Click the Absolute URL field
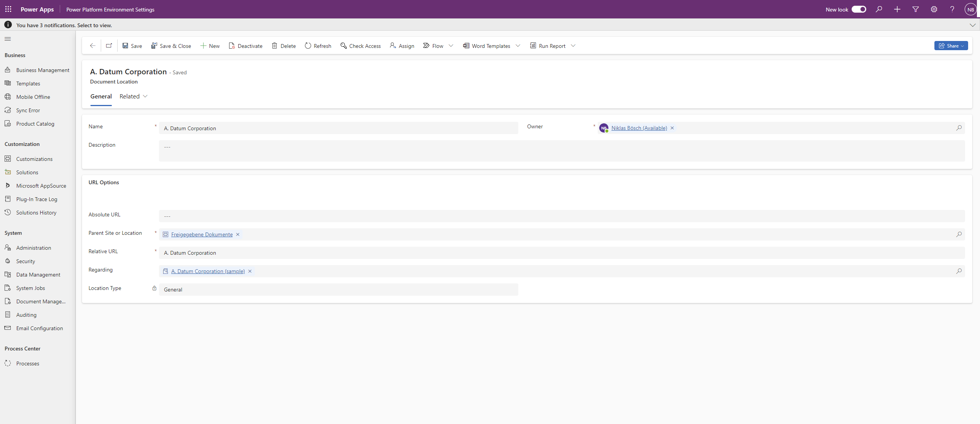Screen dimensions: 980x424 click(562, 216)
